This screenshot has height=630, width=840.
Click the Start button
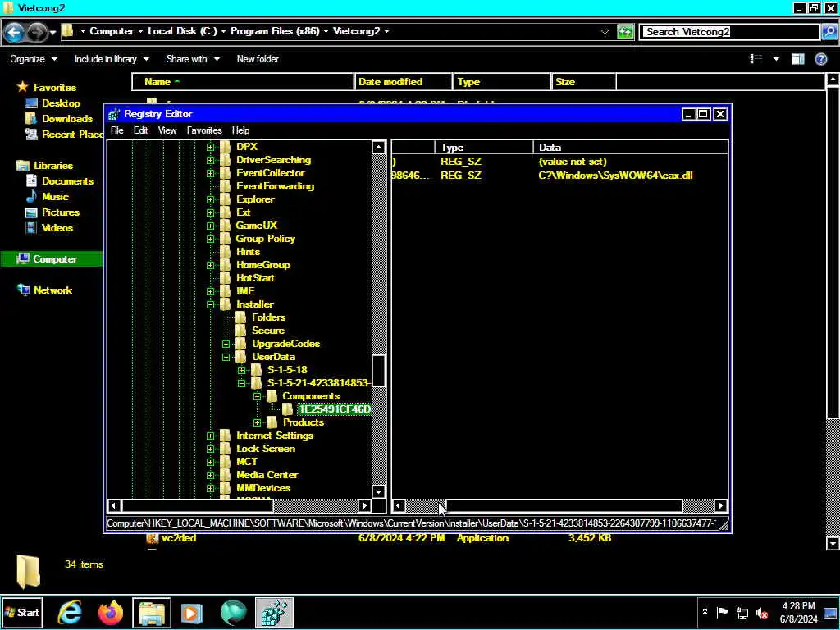(x=21, y=612)
